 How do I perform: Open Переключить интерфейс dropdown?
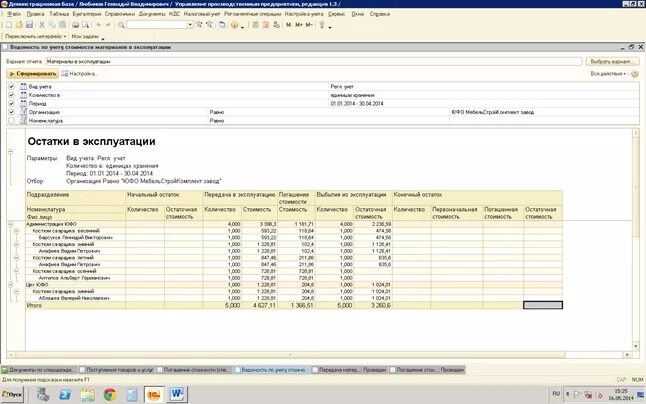[x=35, y=36]
